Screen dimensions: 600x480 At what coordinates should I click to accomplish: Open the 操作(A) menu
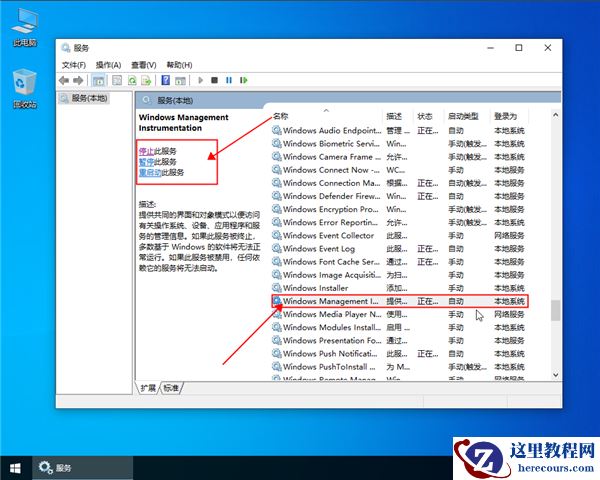click(x=108, y=65)
